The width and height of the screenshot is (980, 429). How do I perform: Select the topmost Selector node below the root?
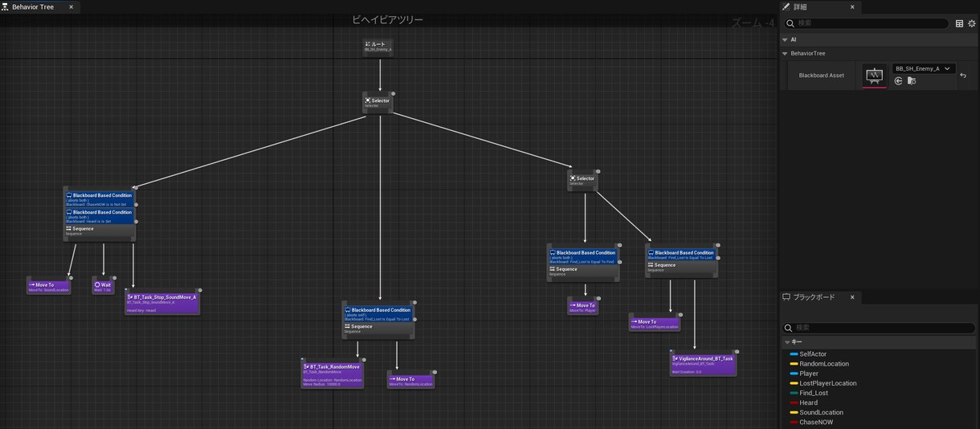378,102
